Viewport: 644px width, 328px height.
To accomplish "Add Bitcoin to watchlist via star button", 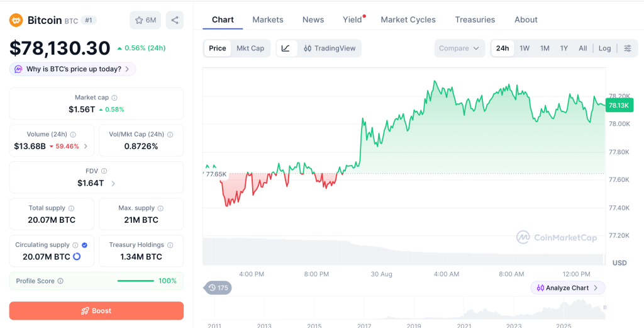I will coord(145,20).
